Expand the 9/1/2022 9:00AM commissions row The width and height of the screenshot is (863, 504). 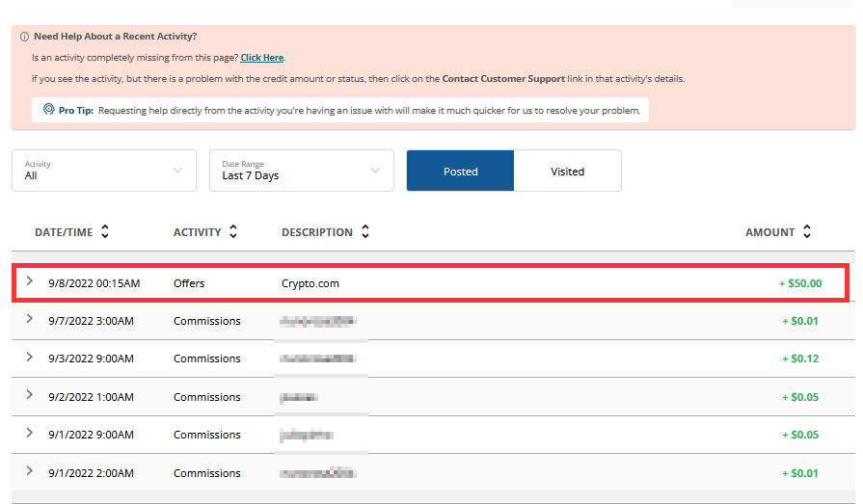(x=30, y=433)
